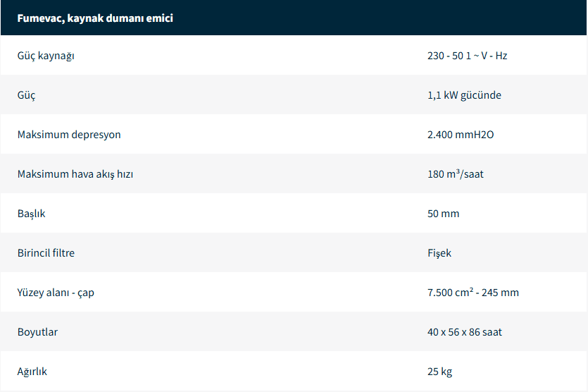Screen dimensions: 588x392
Task: Select the '230 - 50 1 ~ V - Hz' value
Action: tap(467, 56)
